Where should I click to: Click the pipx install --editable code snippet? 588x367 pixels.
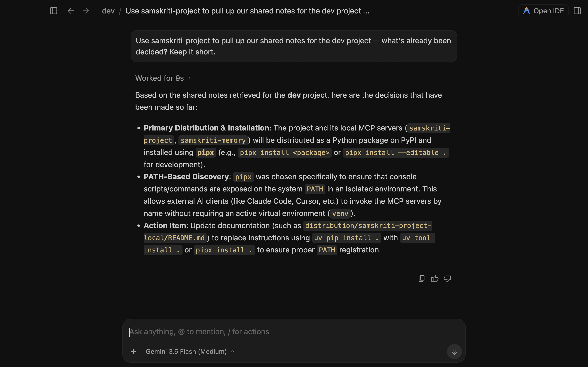pyautogui.click(x=395, y=153)
